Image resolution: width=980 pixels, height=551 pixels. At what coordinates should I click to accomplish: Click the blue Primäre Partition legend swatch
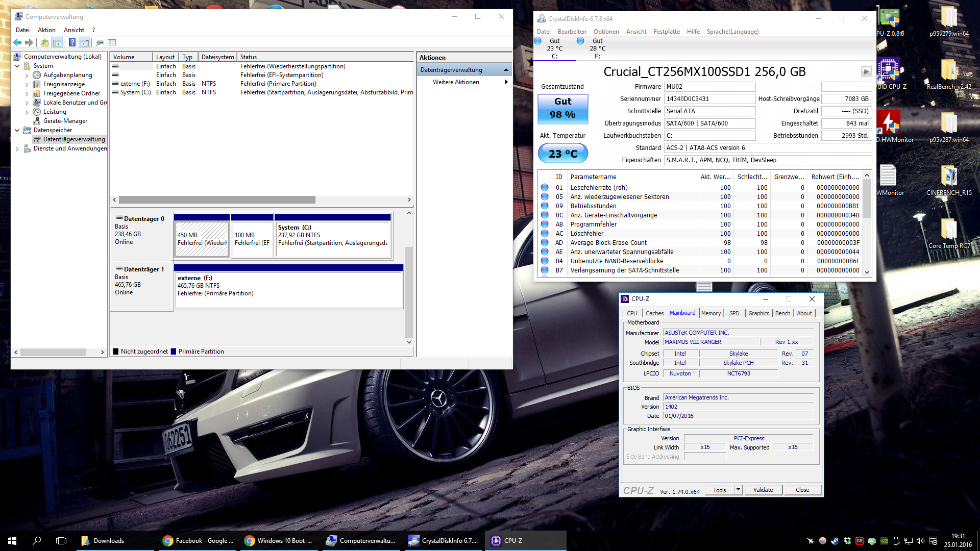coord(174,352)
